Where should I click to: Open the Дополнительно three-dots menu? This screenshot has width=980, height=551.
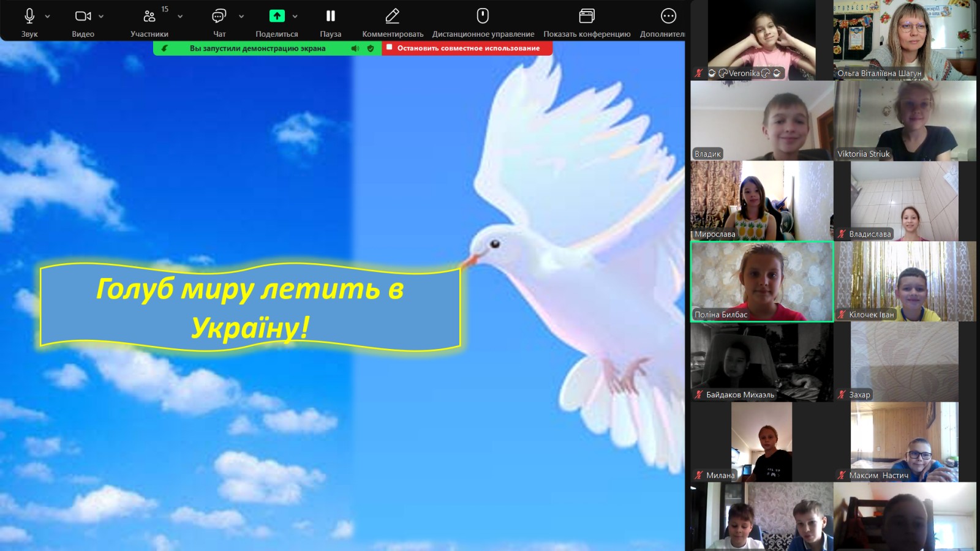(x=668, y=17)
